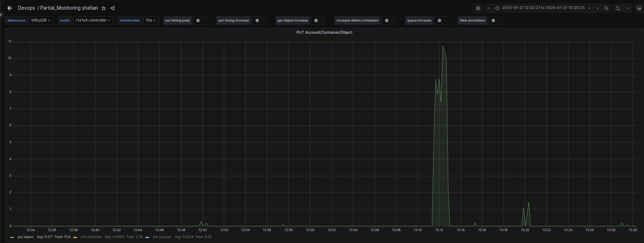The image size is (644, 243).
Task: Expand the r1z1s4-controller host selector
Action: pos(93,20)
